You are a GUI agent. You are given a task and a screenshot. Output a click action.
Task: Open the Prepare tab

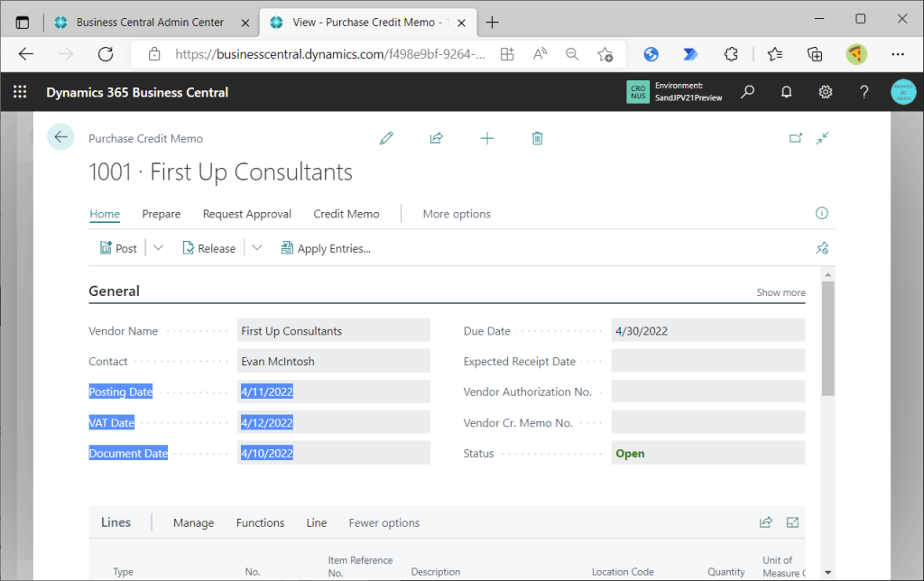(x=162, y=214)
